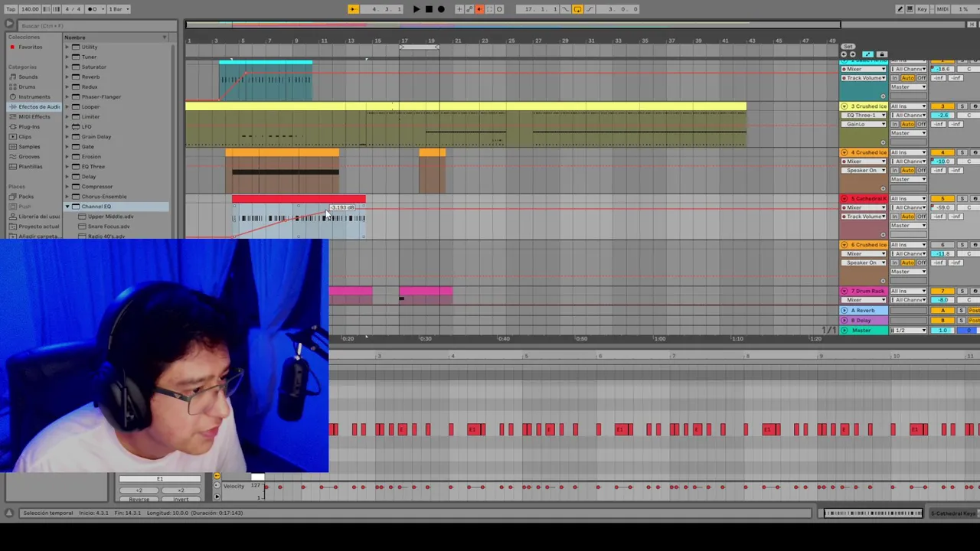The height and width of the screenshot is (551, 980).
Task: Click the Tap tempo button
Action: pyautogui.click(x=11, y=9)
